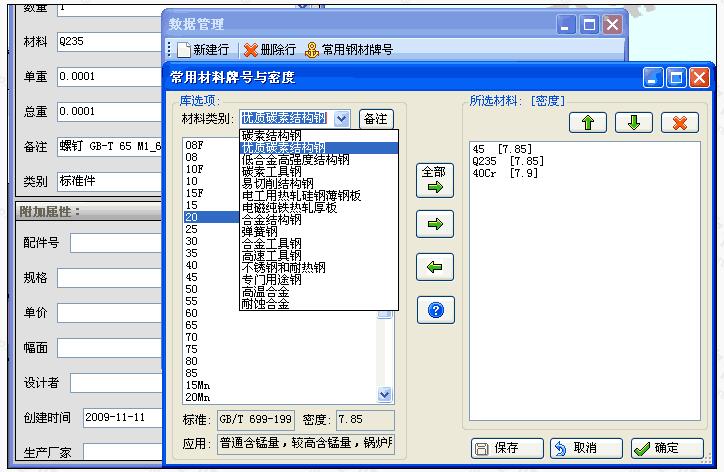
Task: Choose 弹簧钢 in the material category list
Action: pyautogui.click(x=264, y=231)
